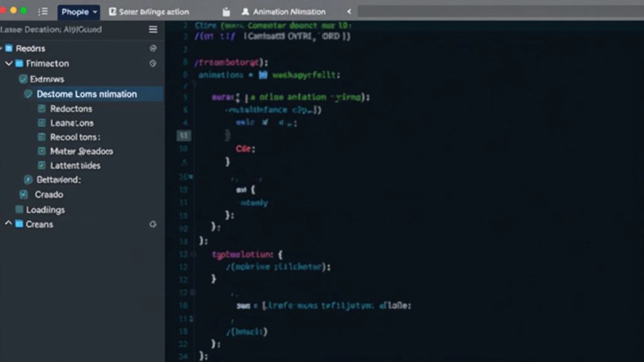Click the gear icon next to Recors
Screen dimensions: 644x362
point(153,48)
